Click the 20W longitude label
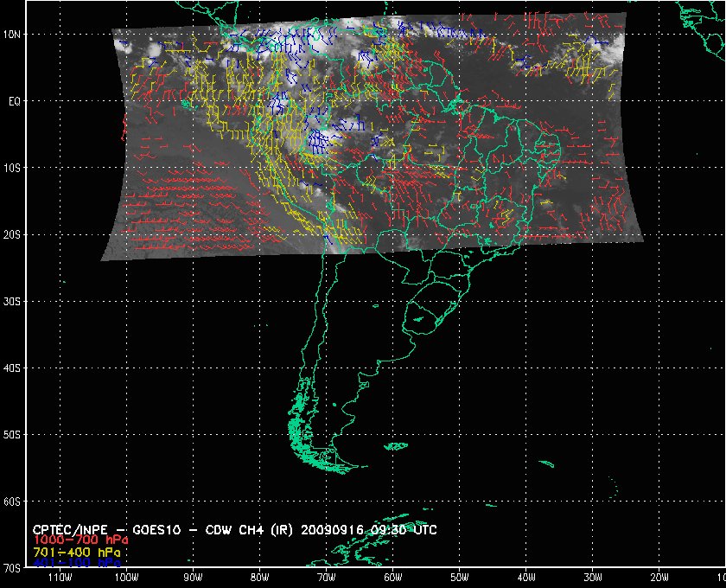 659,578
